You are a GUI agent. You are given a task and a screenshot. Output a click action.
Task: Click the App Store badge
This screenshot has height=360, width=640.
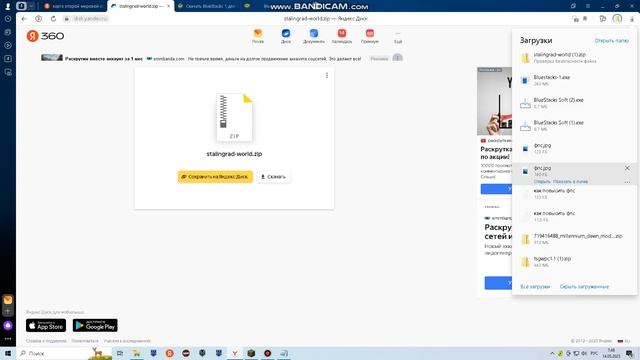[x=46, y=325]
